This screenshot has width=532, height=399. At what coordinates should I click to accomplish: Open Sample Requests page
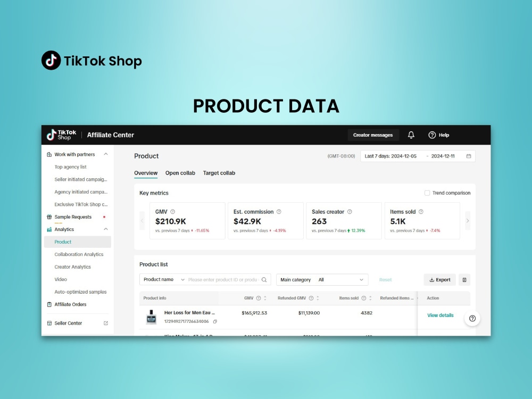tap(73, 217)
